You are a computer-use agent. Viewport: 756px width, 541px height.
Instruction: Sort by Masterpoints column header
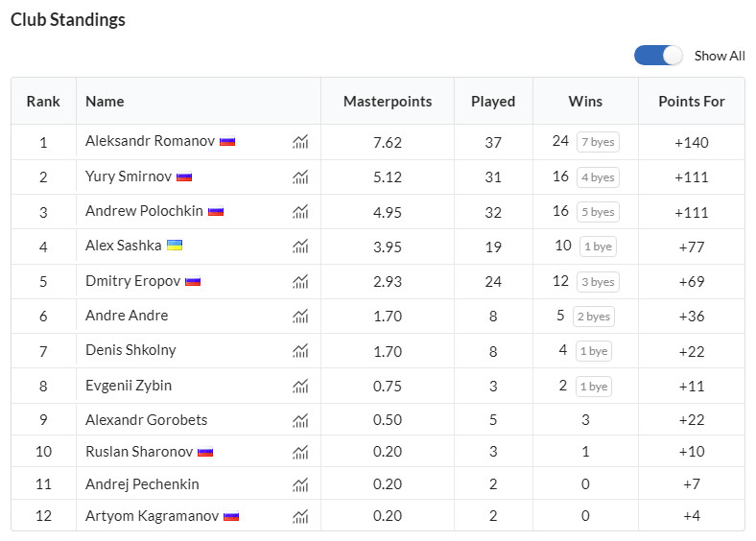[388, 102]
